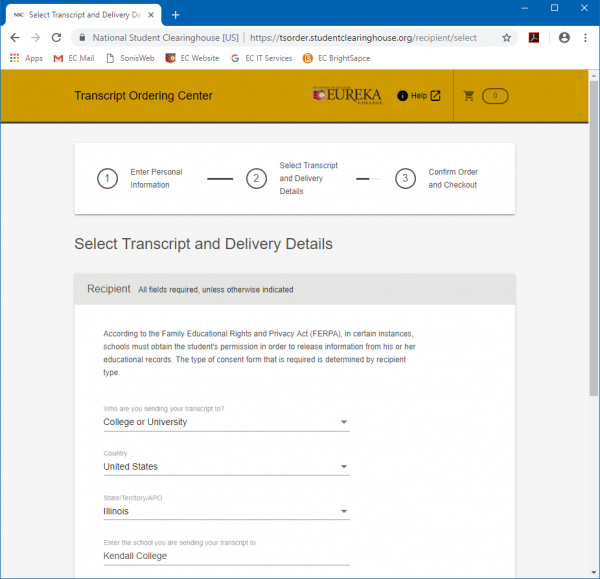This screenshot has width=600, height=579.
Task: Click the Eureka College logo
Action: 346,95
